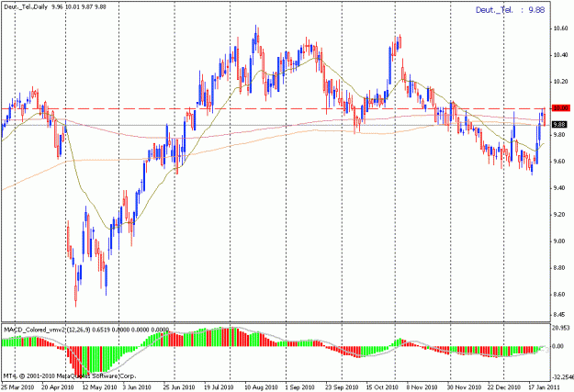Click the 3 Jun 2010 date label
Viewport: 574px width, 392px height.
pos(137,387)
